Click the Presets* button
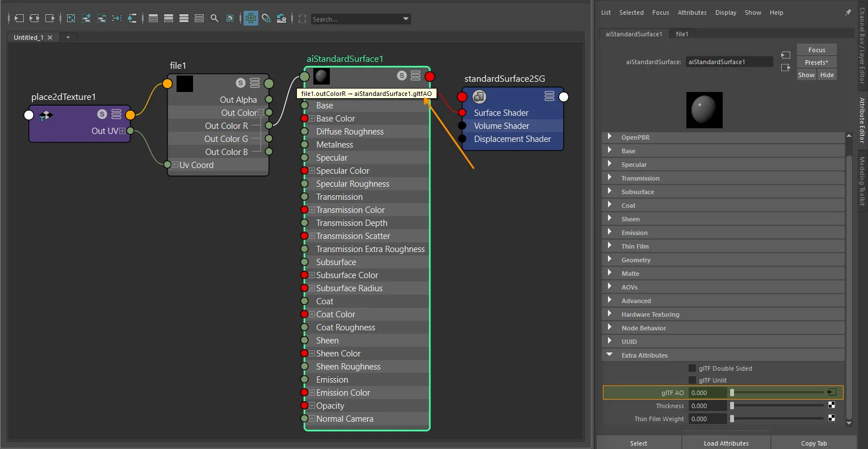Image resolution: width=868 pixels, height=449 pixels. point(816,62)
